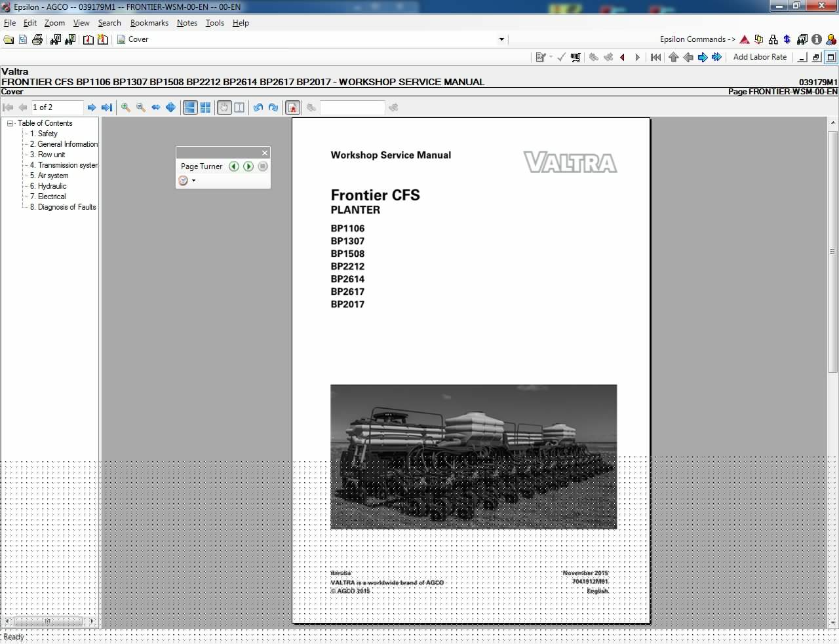The width and height of the screenshot is (839, 644).
Task: Rotate page clockwise
Action: [x=273, y=107]
